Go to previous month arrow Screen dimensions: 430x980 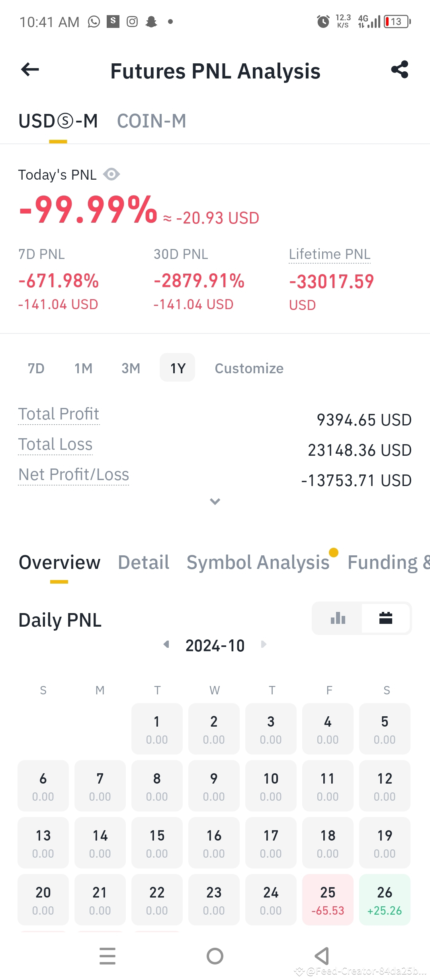(166, 644)
